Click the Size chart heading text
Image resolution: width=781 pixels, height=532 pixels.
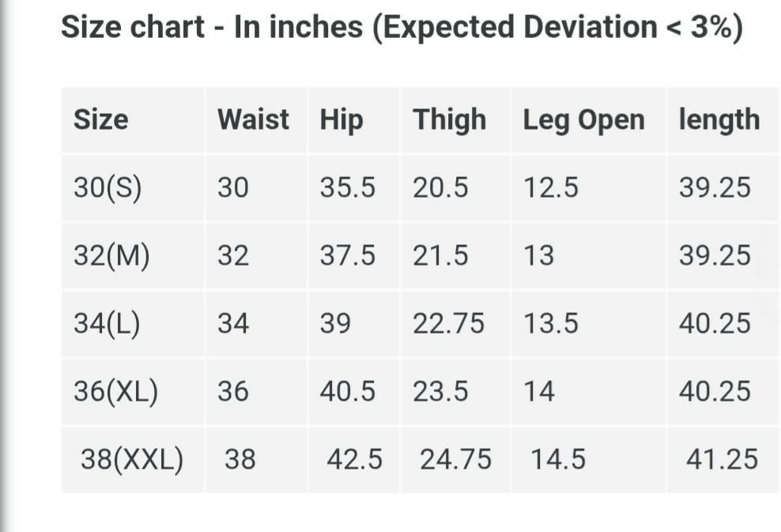click(x=402, y=28)
